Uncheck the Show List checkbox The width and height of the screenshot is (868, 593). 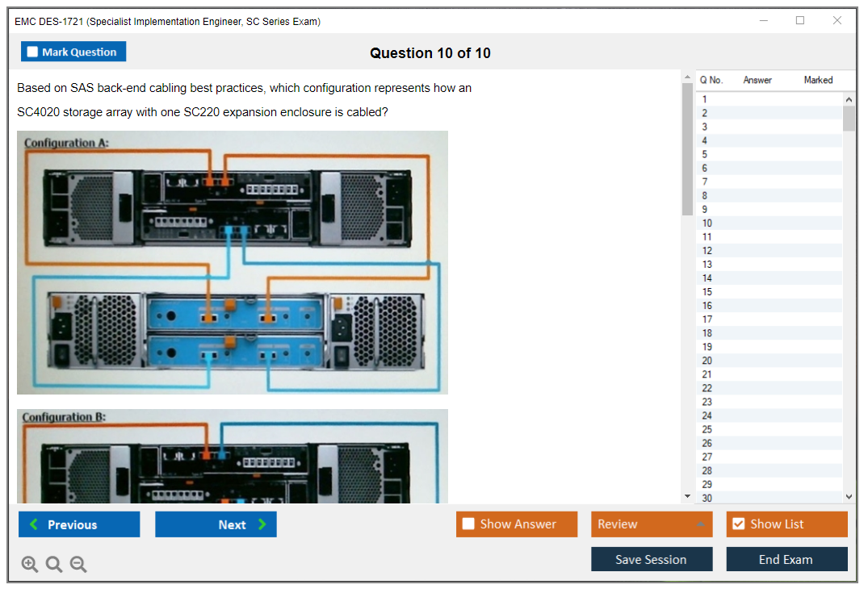tap(738, 524)
